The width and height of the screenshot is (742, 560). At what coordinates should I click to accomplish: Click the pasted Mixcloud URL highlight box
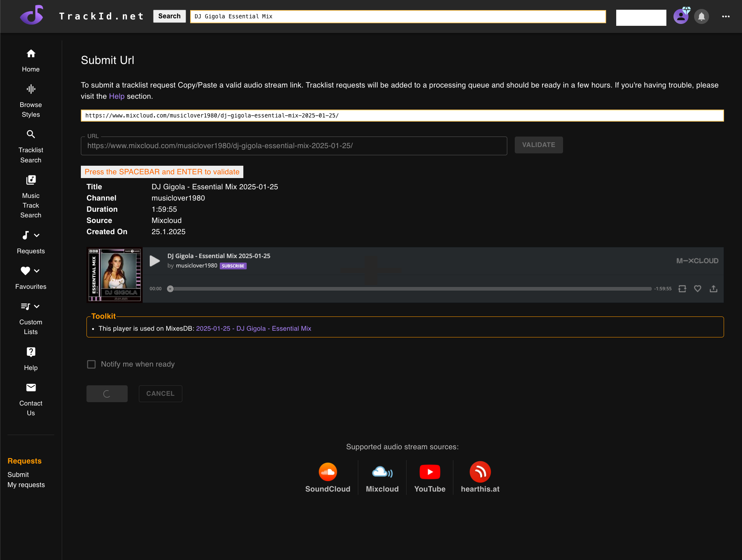click(x=402, y=116)
